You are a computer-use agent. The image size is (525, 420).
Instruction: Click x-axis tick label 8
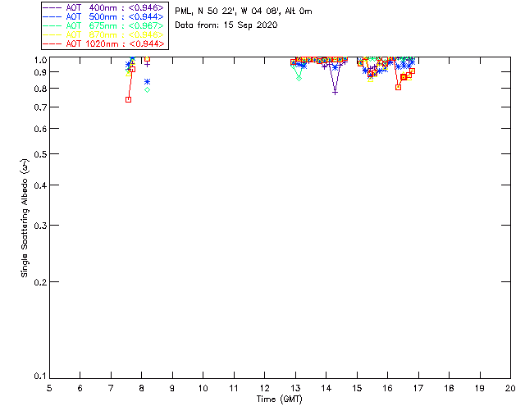coord(142,388)
